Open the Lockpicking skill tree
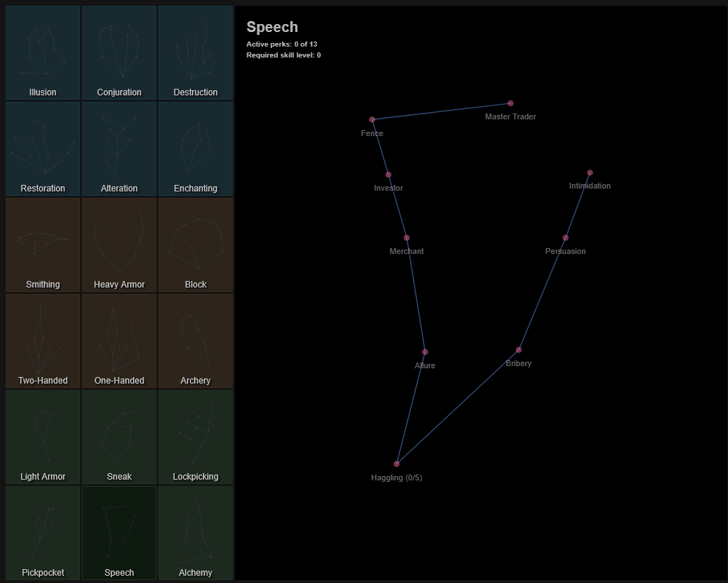 click(x=196, y=437)
